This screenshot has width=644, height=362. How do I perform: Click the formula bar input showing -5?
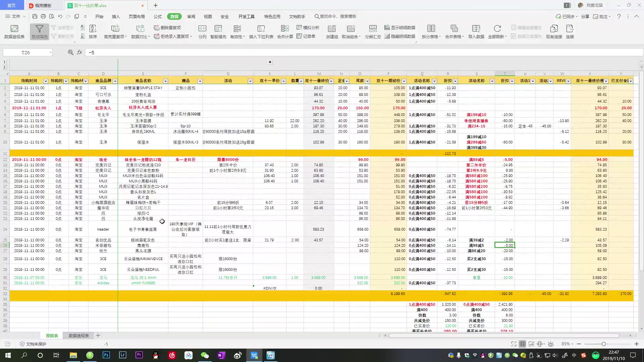(364, 53)
